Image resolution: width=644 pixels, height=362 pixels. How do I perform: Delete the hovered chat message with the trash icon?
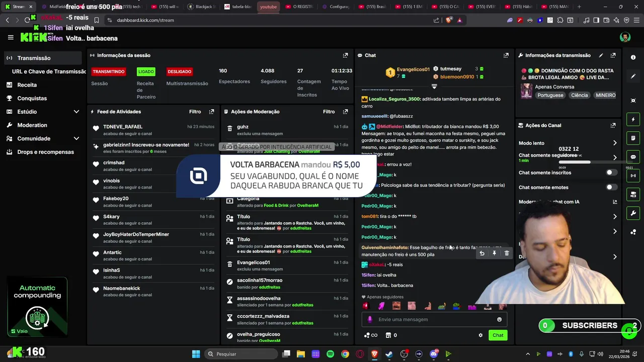507,253
